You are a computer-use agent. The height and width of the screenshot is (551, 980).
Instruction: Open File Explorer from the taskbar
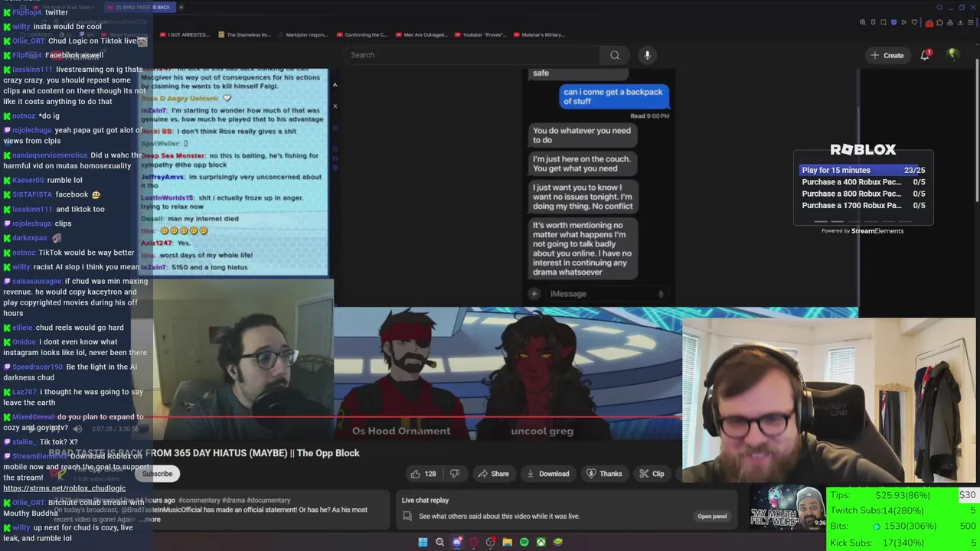pos(507,542)
